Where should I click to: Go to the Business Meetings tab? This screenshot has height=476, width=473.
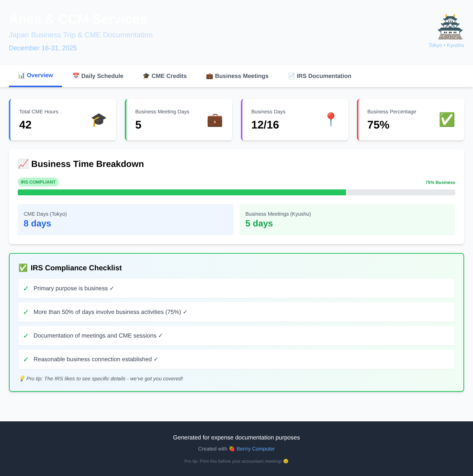click(237, 76)
